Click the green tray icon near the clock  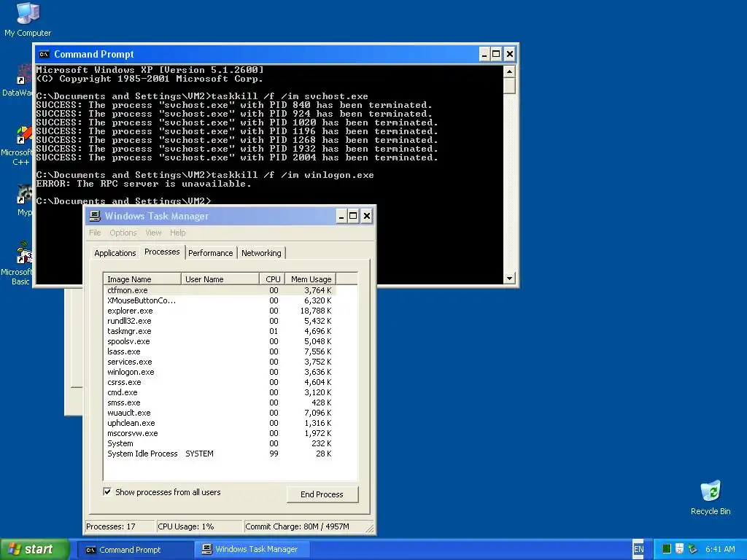click(x=667, y=549)
